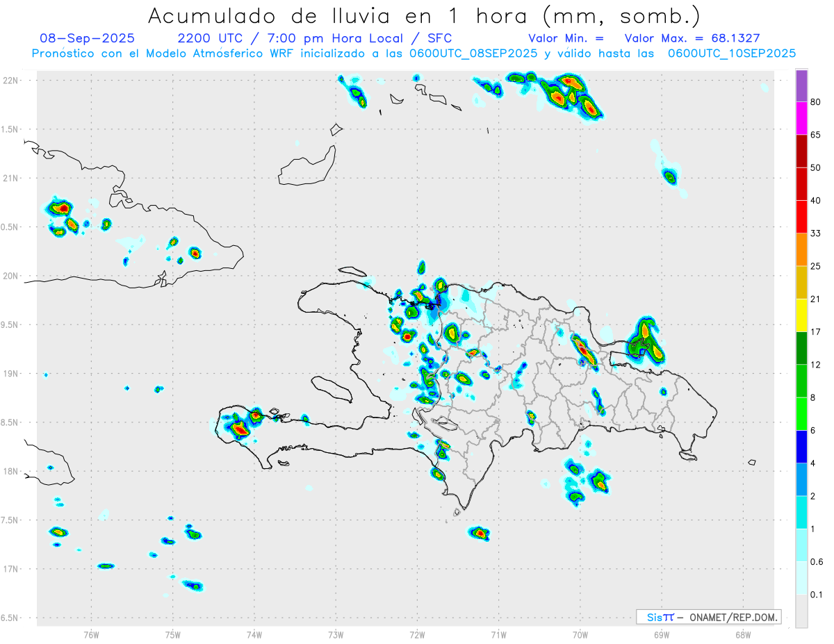The width and height of the screenshot is (834, 644).
Task: Click the colorbar label "25"
Action: tap(816, 266)
